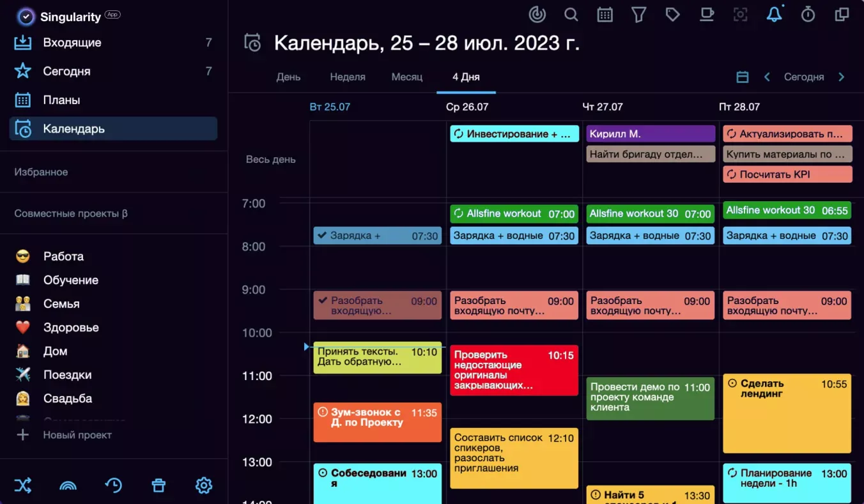
Task: Toggle circle checkbox on Найти 5 task
Action: [x=596, y=495]
